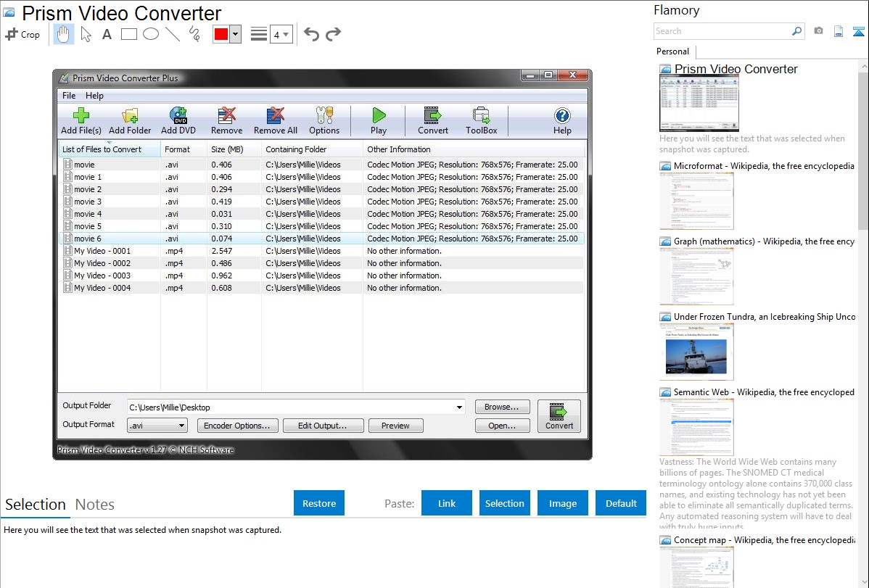The width and height of the screenshot is (869, 588).
Task: Open the Icebreaking Ship snapshot thumbnail
Action: tap(696, 352)
